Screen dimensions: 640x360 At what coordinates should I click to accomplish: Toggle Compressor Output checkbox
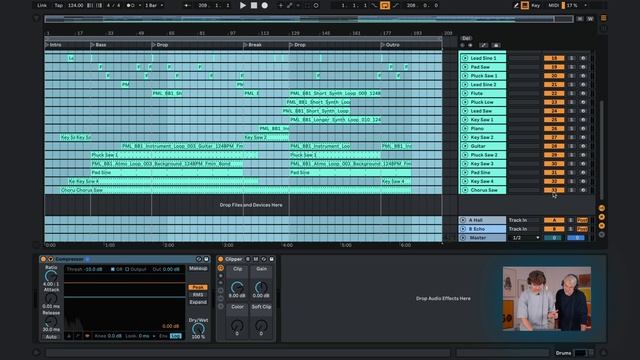tap(127, 269)
